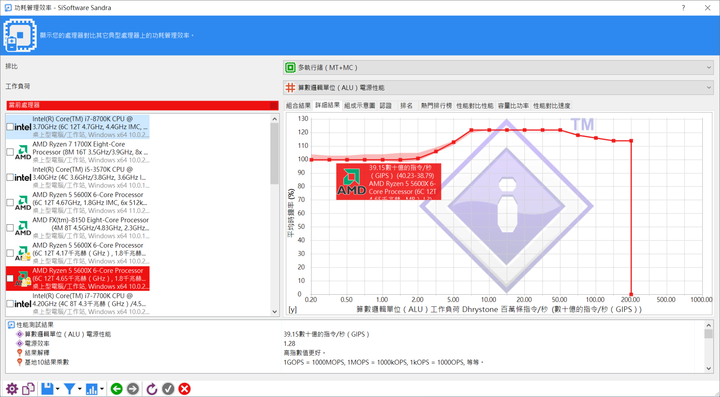Click the blue bar chart icon

(x=91, y=389)
